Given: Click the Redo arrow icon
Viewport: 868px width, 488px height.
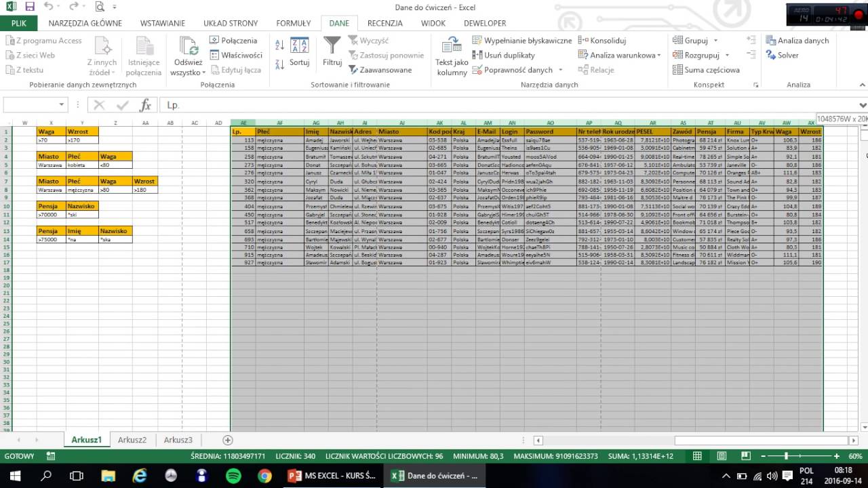Looking at the screenshot, I should click(x=73, y=7).
